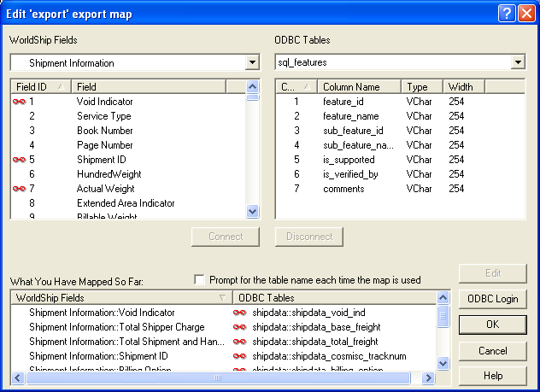Image resolution: width=540 pixels, height=392 pixels.
Task: Click the ODBC Login button
Action: [x=492, y=299]
